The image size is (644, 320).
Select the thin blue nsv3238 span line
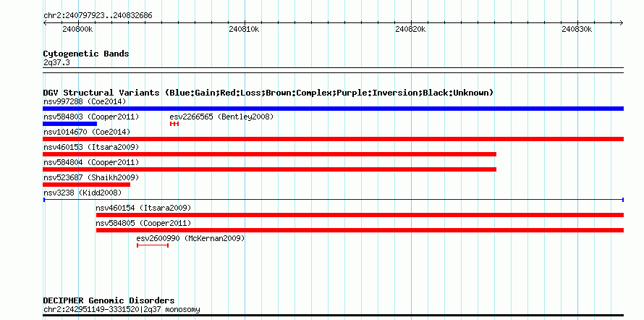pyautogui.click(x=333, y=200)
